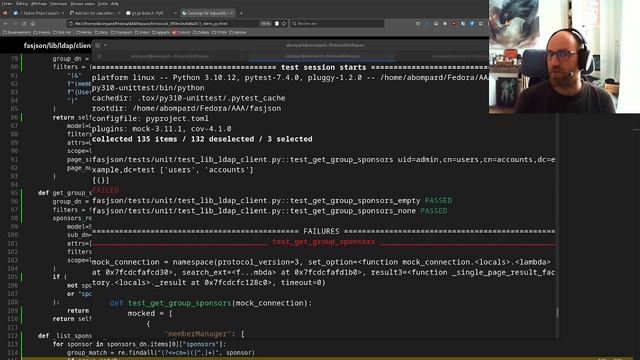Click the 'plugins: mock-3.11.1, cov-4.1.0' line
This screenshot has height=360, width=640.
pyautogui.click(x=162, y=129)
